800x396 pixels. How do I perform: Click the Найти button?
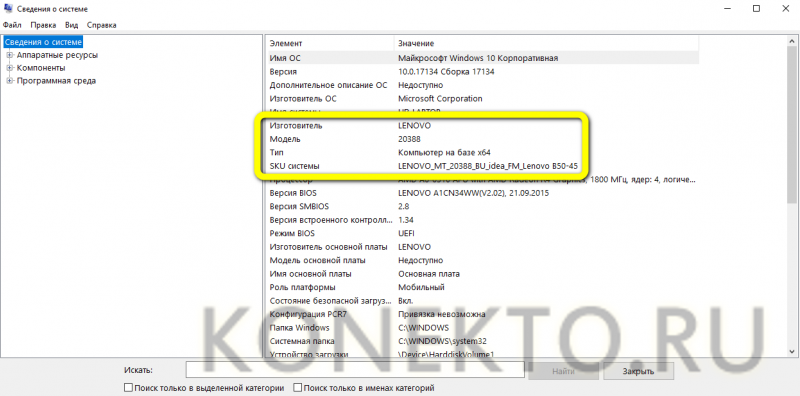(x=563, y=371)
